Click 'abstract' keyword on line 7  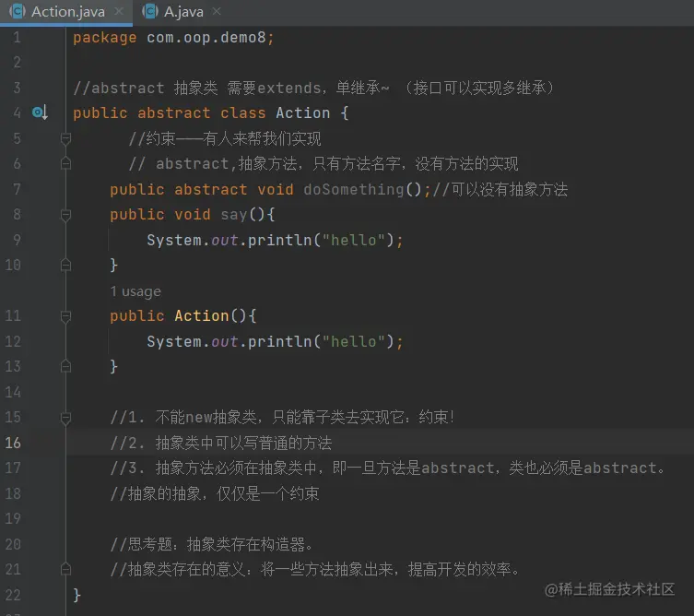tap(211, 189)
